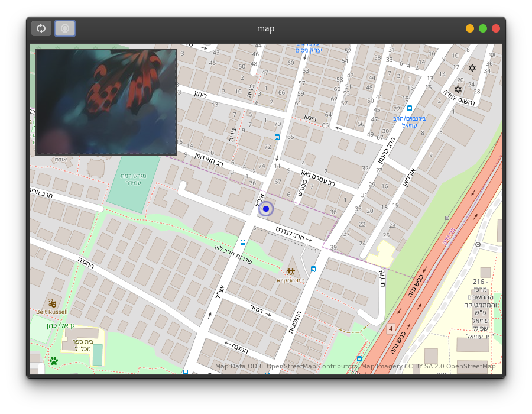This screenshot has width=532, height=414.
Task: Click the bus stop icon next to בית המקרא
Action: pyautogui.click(x=313, y=269)
